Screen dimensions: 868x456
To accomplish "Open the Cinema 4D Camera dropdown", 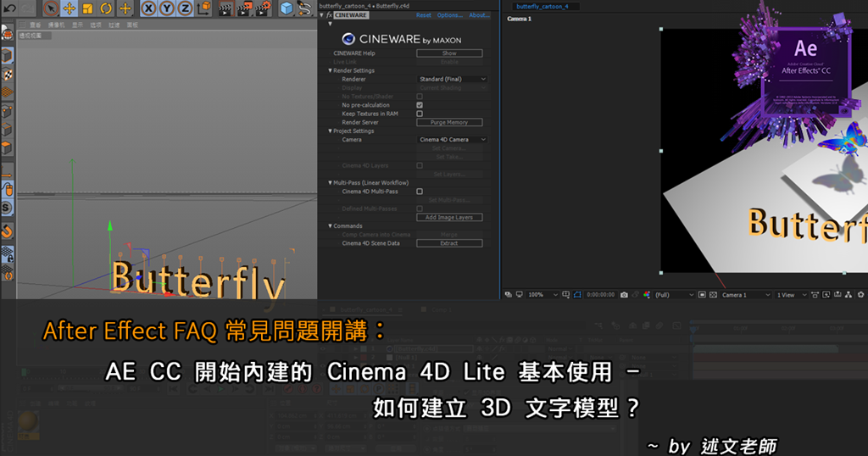I will 452,140.
